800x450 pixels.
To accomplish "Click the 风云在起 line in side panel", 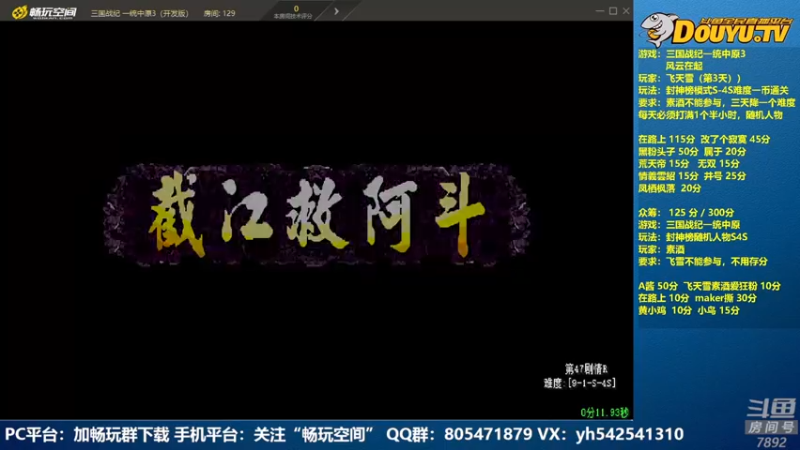I will (x=684, y=66).
